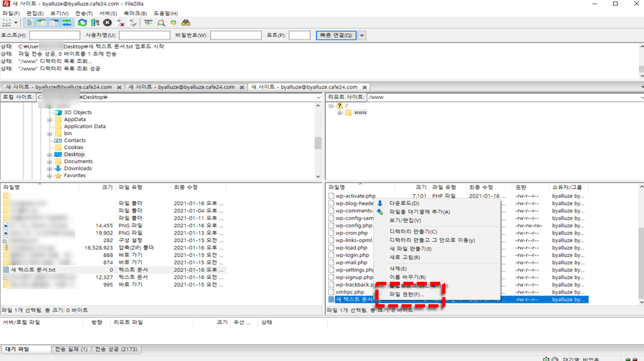Open the 도움말(H) menu
The image size is (644, 361).
166,13
